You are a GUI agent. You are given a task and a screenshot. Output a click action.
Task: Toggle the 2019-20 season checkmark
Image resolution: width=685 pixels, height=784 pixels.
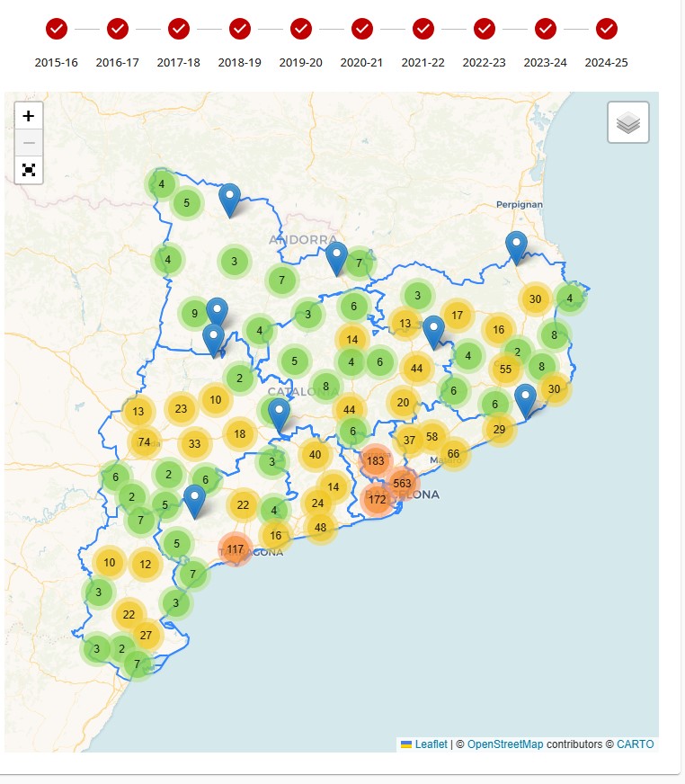pos(301,29)
